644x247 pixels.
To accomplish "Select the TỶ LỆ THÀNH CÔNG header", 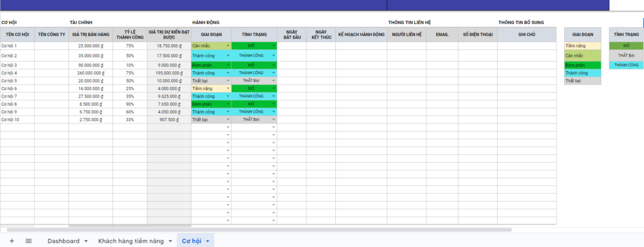I will click(130, 35).
